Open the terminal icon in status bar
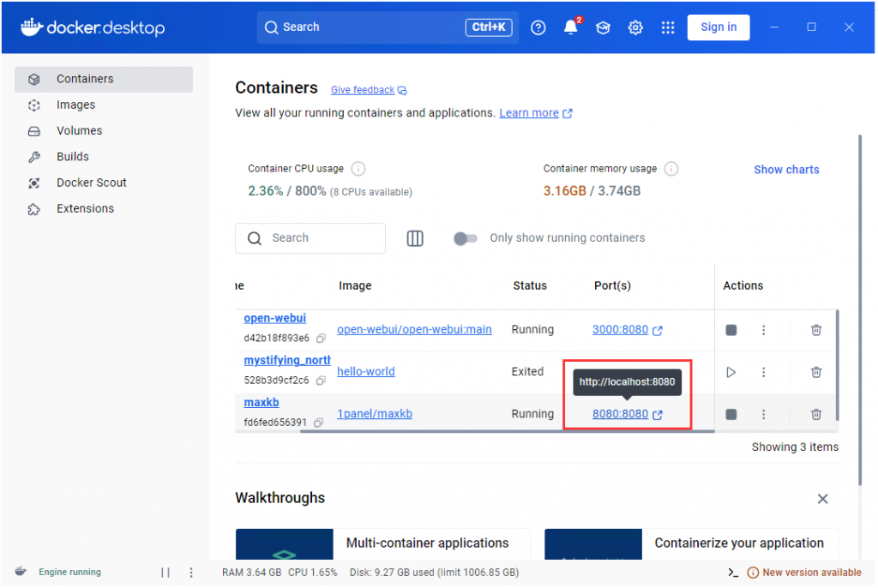878x588 pixels. pyautogui.click(x=733, y=573)
